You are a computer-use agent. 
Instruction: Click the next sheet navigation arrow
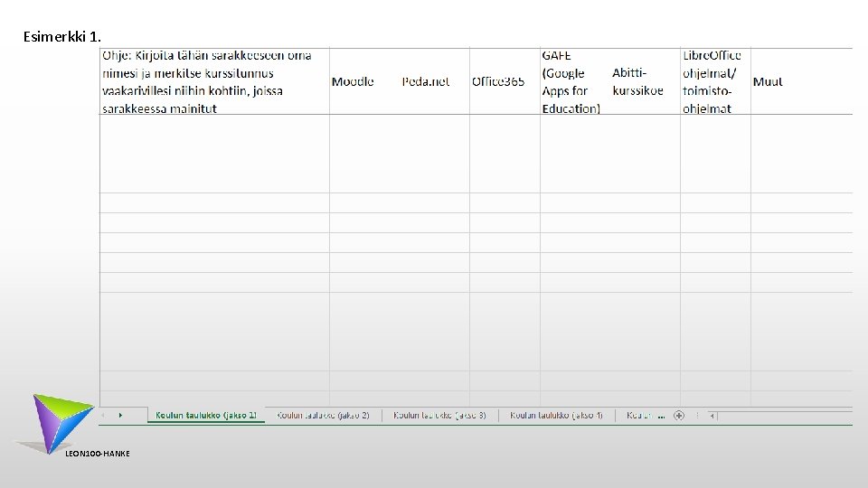tap(120, 415)
